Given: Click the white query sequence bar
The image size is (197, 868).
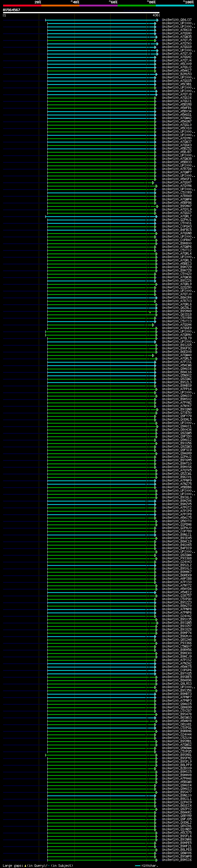Looking at the screenshot, I should 81,13.
